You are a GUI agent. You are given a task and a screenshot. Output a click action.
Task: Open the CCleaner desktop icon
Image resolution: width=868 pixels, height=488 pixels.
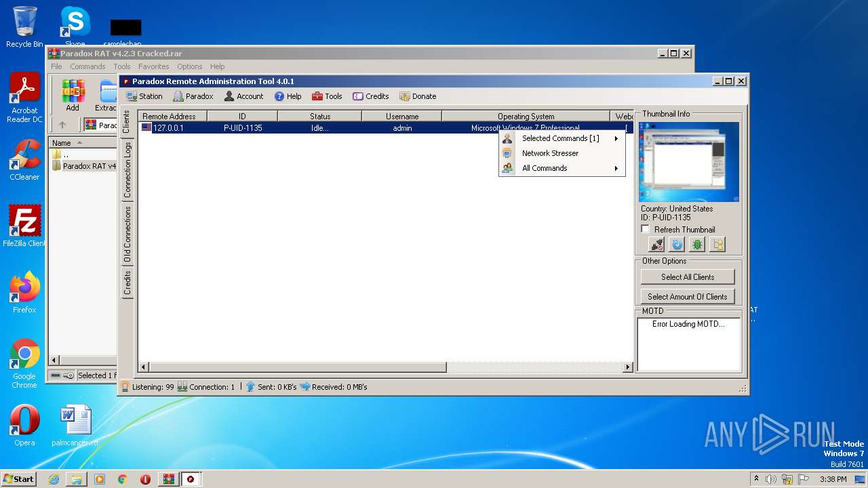coord(24,160)
